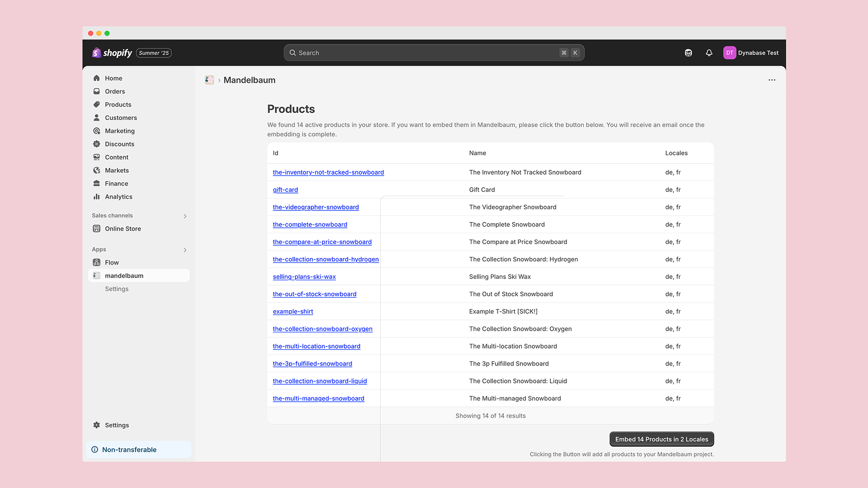Click the Customers person icon
The height and width of the screenshot is (488, 868).
point(97,118)
